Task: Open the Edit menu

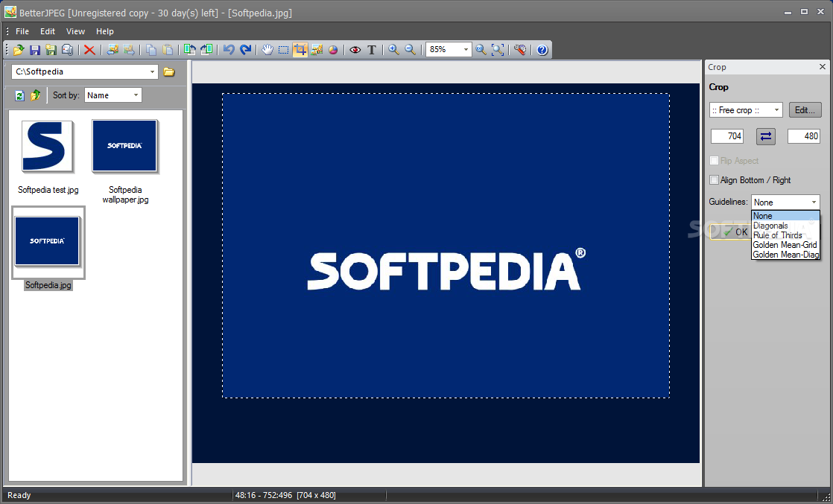Action: [48, 31]
